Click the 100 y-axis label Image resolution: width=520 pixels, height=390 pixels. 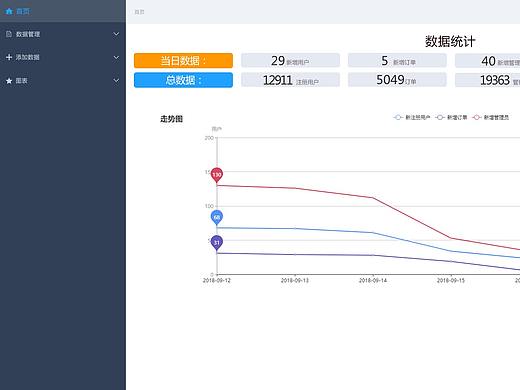209,206
